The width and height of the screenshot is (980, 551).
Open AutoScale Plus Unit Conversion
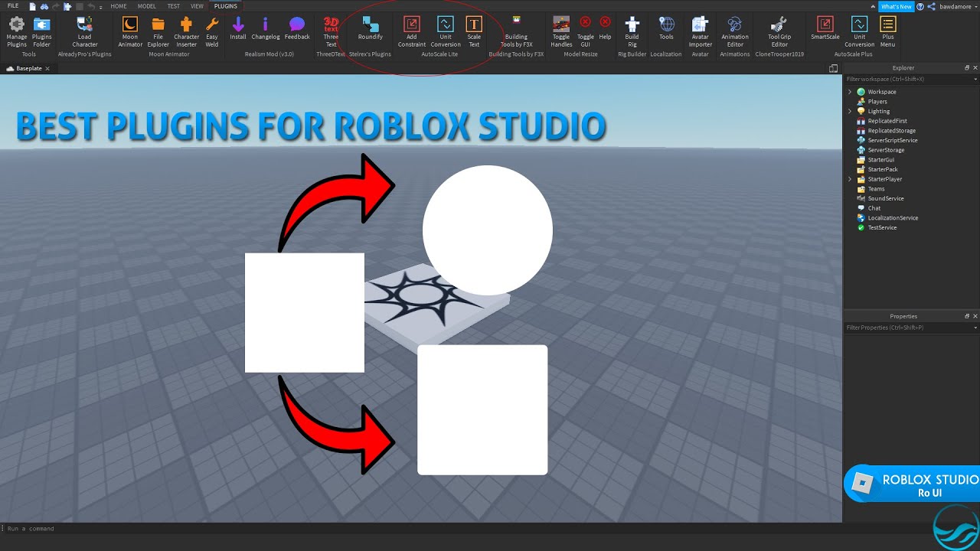860,32
